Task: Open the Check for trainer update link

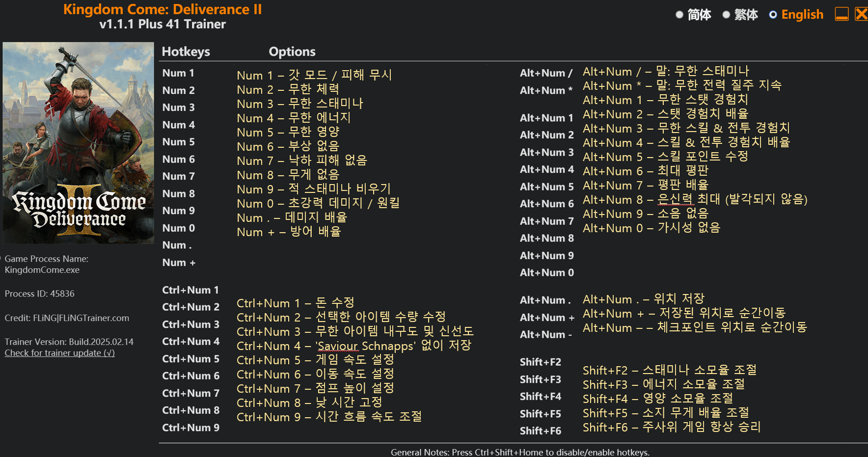Action: pyautogui.click(x=59, y=353)
